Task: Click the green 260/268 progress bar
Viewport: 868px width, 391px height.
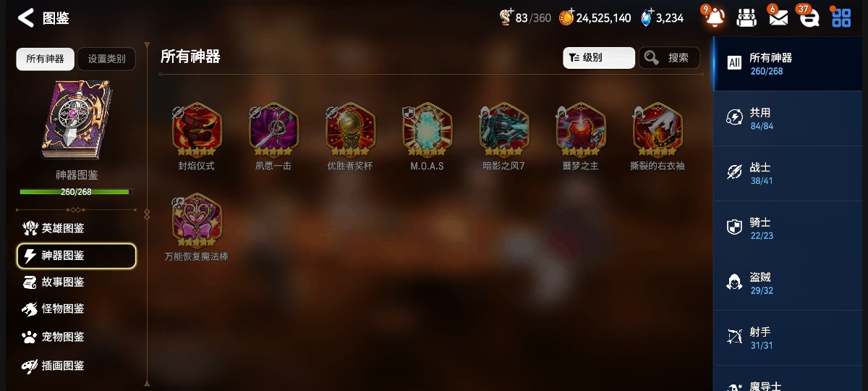Action: pos(76,192)
